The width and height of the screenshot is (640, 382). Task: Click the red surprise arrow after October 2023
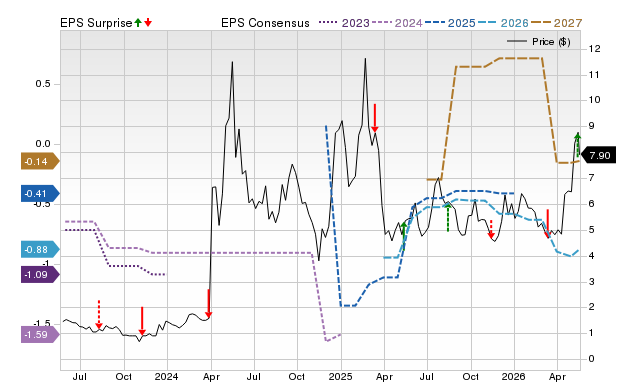tap(142, 321)
